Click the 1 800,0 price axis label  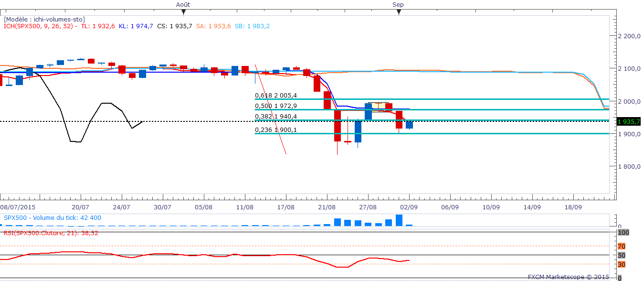(630, 166)
